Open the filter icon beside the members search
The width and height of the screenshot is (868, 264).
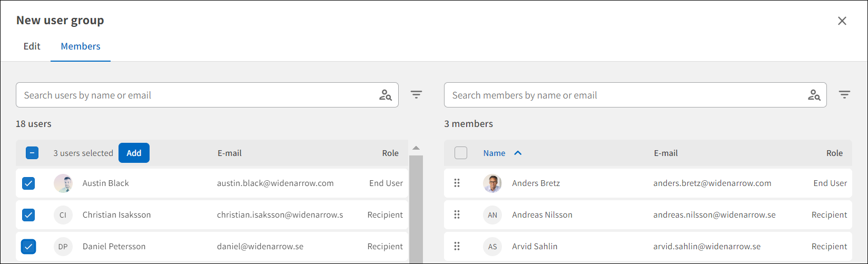pyautogui.click(x=845, y=95)
